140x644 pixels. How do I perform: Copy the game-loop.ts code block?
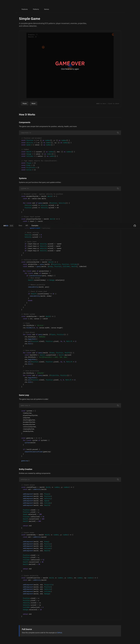[118, 405]
